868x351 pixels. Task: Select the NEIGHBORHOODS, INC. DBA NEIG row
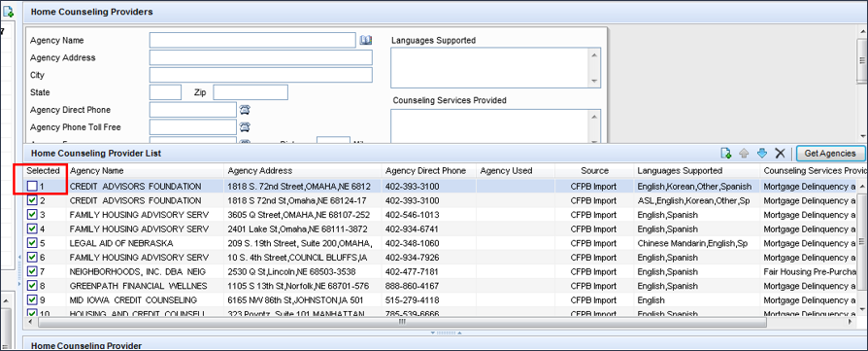440,271
